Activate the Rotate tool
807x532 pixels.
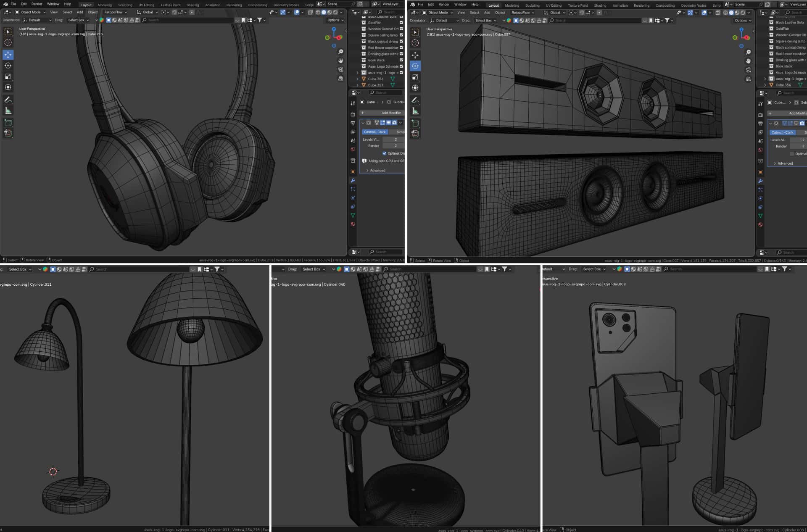point(7,66)
